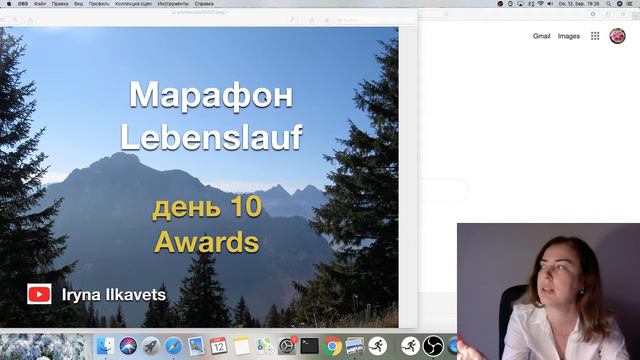640x360 pixels.
Task: Open the Справка menu
Action: pos(204,4)
